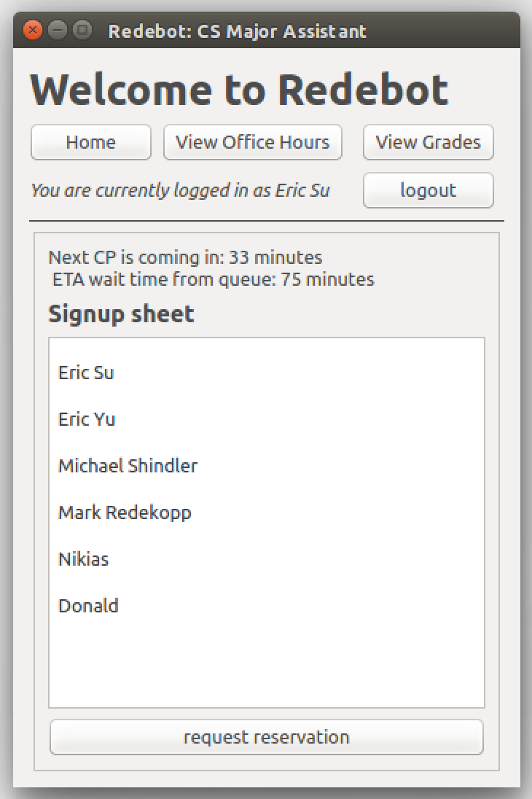Click the Next CP countdown label
Image resolution: width=532 pixels, height=799 pixels.
(x=186, y=257)
